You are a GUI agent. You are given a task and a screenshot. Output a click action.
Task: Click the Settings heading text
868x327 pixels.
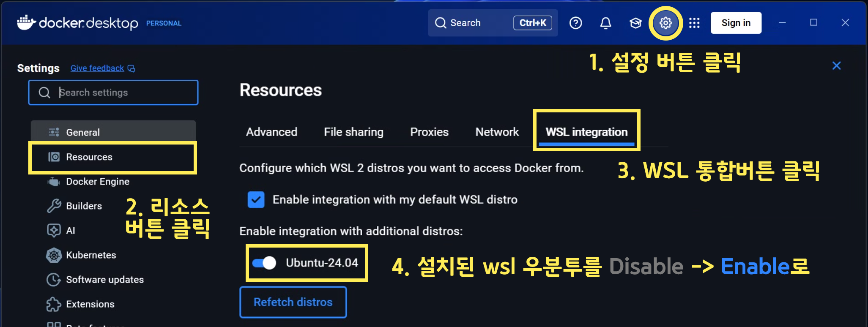pyautogui.click(x=38, y=68)
